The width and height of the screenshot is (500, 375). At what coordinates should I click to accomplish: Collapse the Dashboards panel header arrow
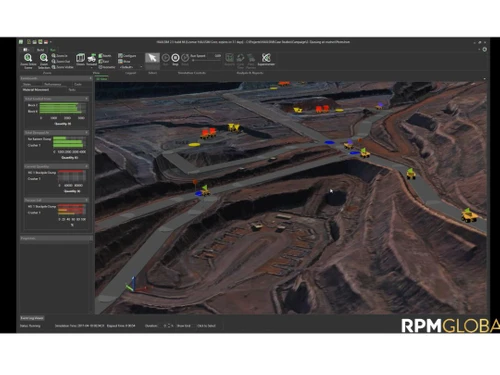point(90,78)
